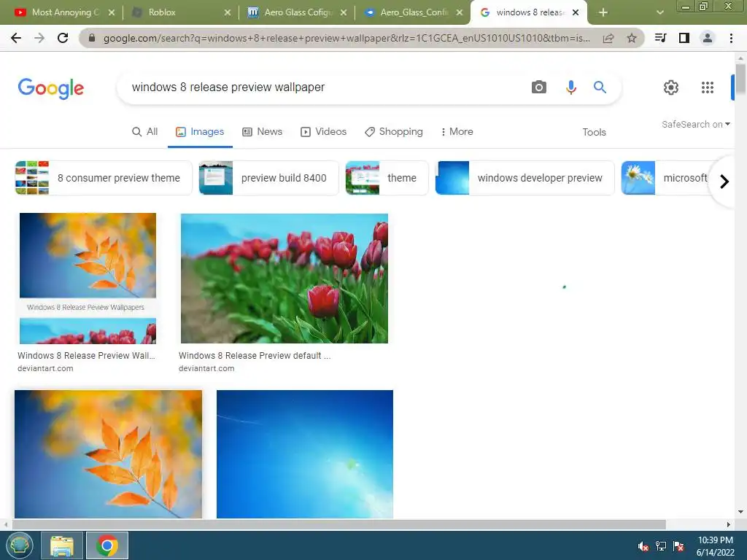Viewport: 747px width, 560px height.
Task: Open the Chrome profile avatar
Action: [708, 38]
